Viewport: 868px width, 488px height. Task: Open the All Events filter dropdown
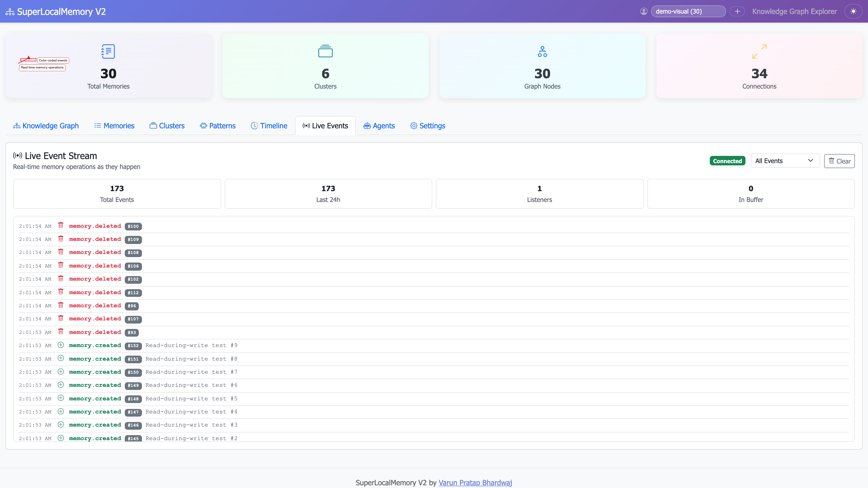click(785, 161)
